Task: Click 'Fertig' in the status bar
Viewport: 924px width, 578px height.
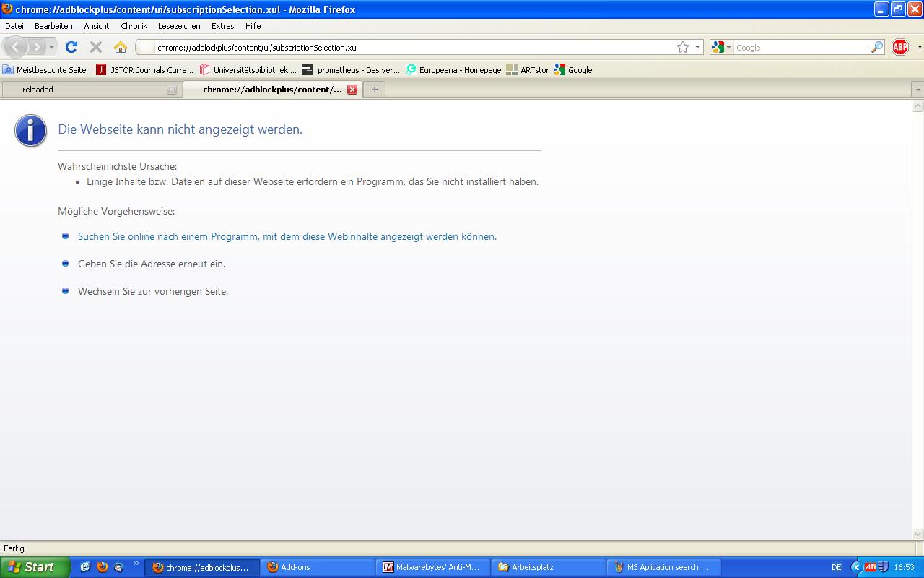Action: pyautogui.click(x=14, y=548)
